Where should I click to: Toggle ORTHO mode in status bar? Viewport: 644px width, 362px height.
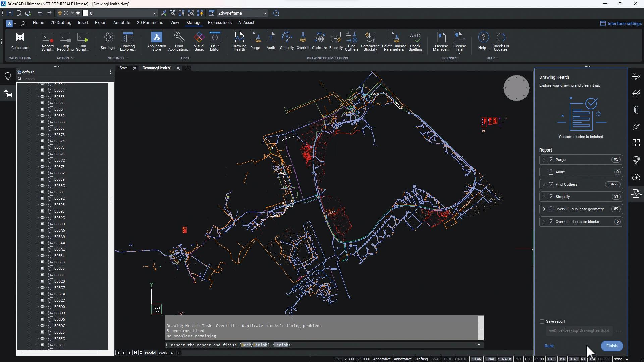pyautogui.click(x=461, y=359)
